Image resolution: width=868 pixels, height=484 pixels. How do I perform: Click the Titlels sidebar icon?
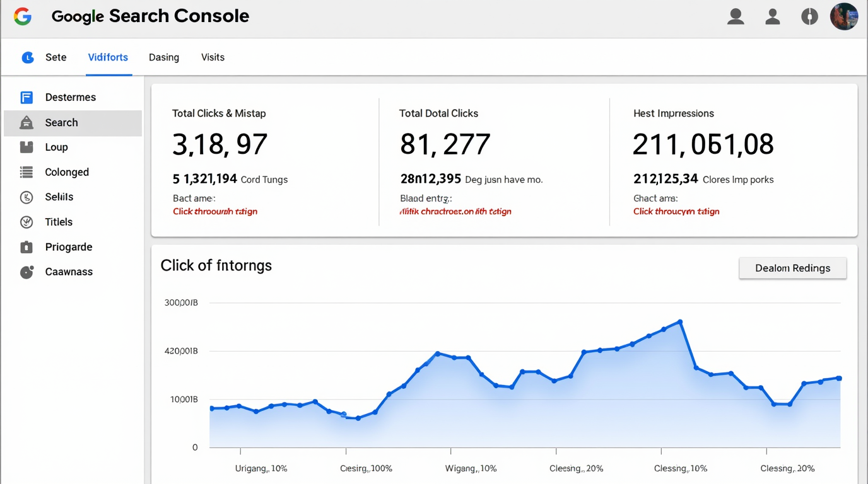click(26, 222)
